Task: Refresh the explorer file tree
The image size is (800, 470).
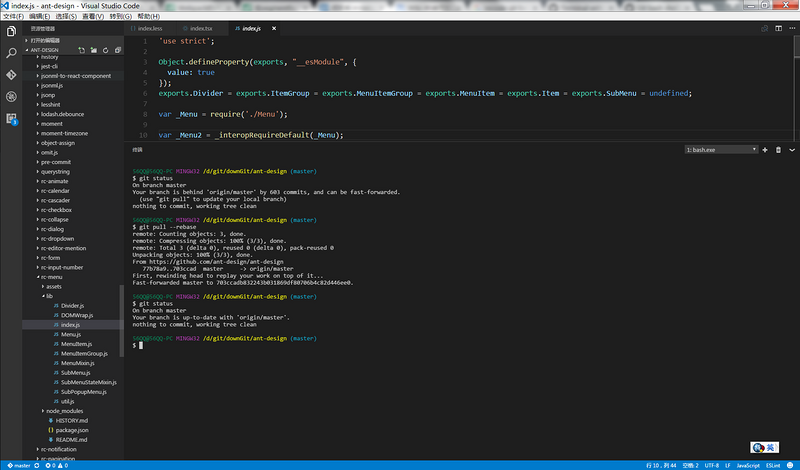Action: tap(106, 50)
